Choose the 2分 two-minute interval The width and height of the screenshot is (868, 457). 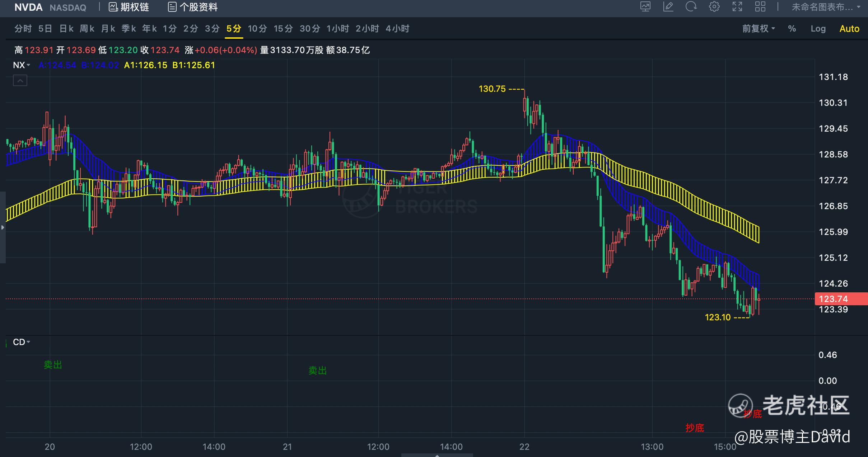point(191,29)
